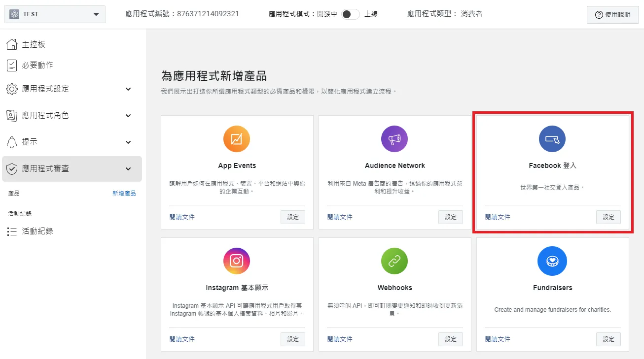Click the Fundraisers card title

coord(553,288)
